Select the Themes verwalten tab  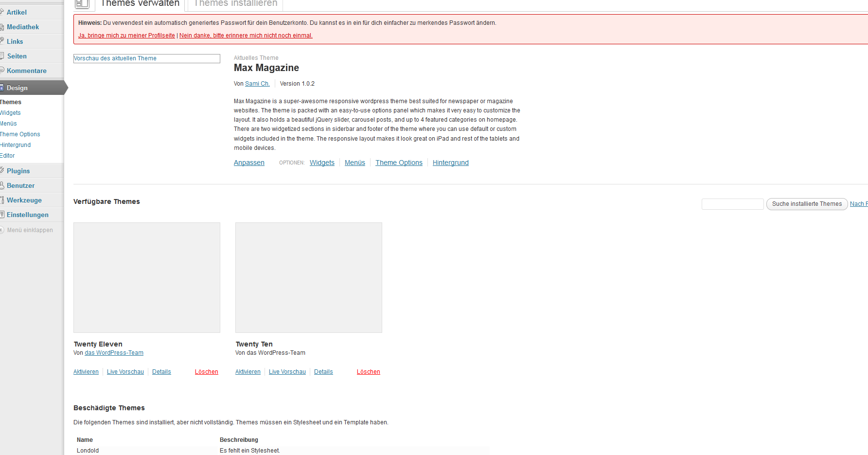pos(140,4)
